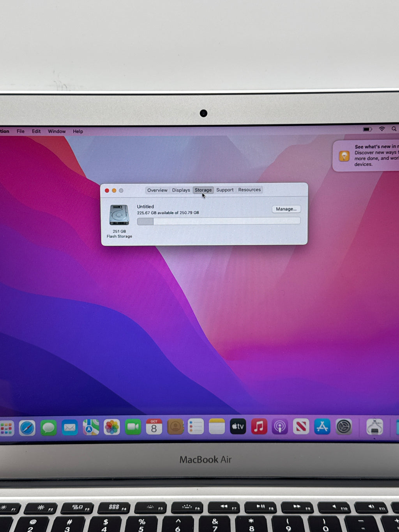Click the "See what's new" notification
399x532 pixels.
click(366, 156)
